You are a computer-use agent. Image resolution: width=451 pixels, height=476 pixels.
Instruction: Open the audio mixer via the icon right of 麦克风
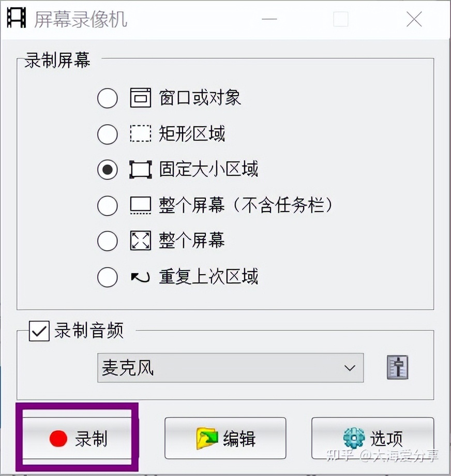tap(396, 368)
